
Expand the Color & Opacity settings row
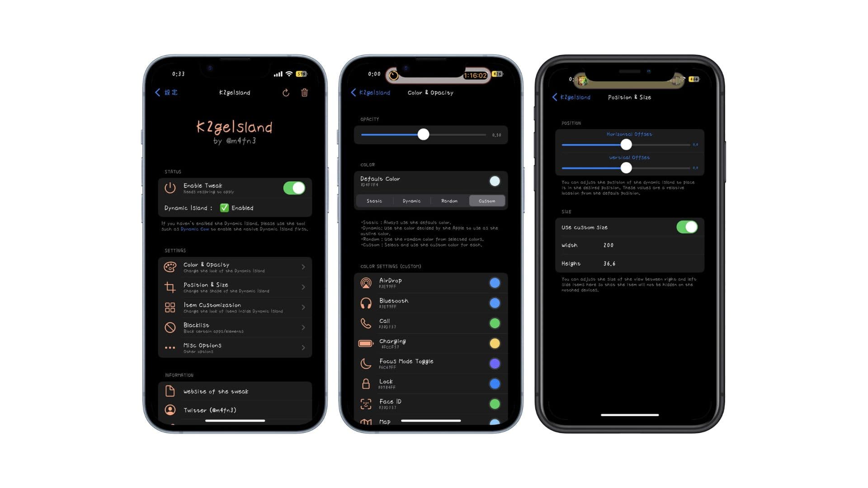click(236, 267)
